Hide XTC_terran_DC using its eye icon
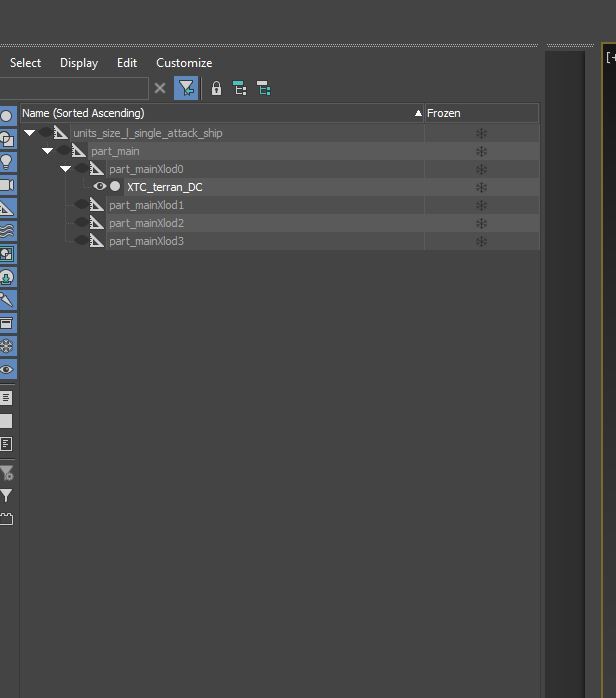The width and height of the screenshot is (616, 698). [x=99, y=187]
